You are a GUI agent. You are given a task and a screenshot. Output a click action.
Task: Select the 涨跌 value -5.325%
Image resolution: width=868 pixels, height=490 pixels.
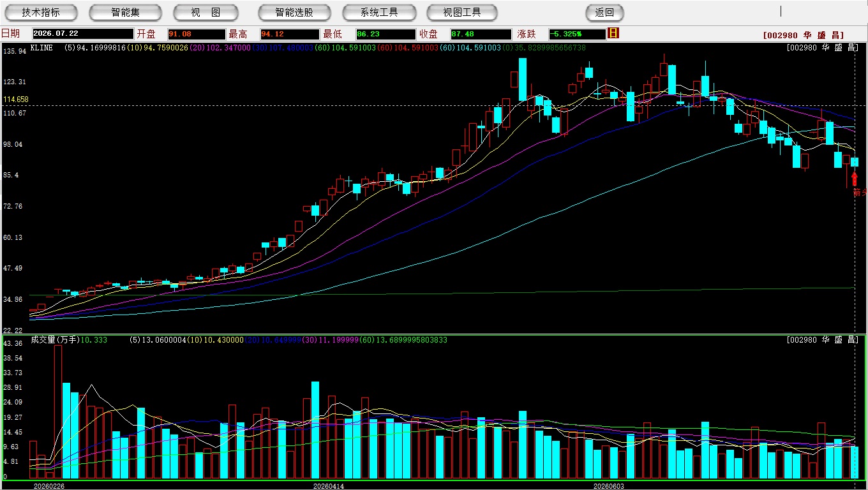[577, 34]
